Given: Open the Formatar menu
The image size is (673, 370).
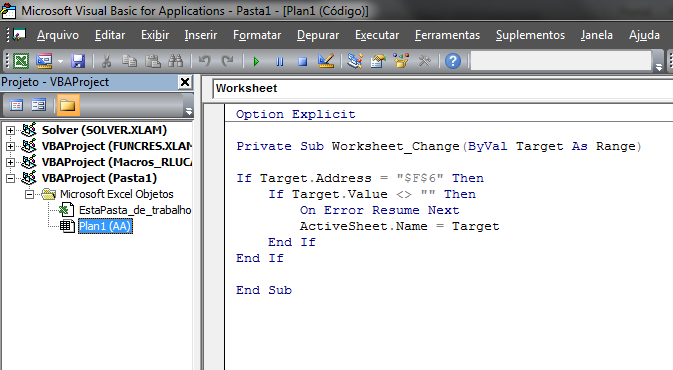Looking at the screenshot, I should 257,35.
